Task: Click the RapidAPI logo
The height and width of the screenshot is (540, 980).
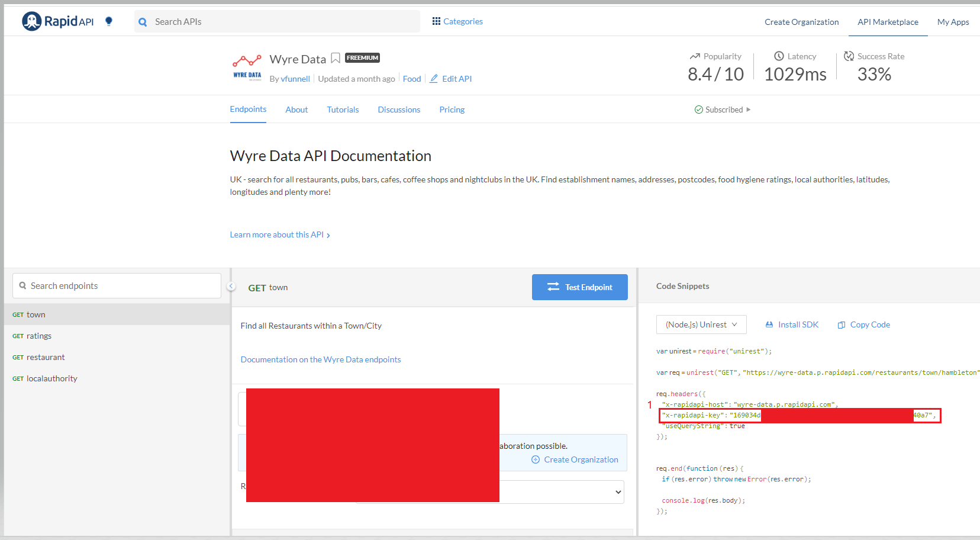Action: pyautogui.click(x=57, y=21)
